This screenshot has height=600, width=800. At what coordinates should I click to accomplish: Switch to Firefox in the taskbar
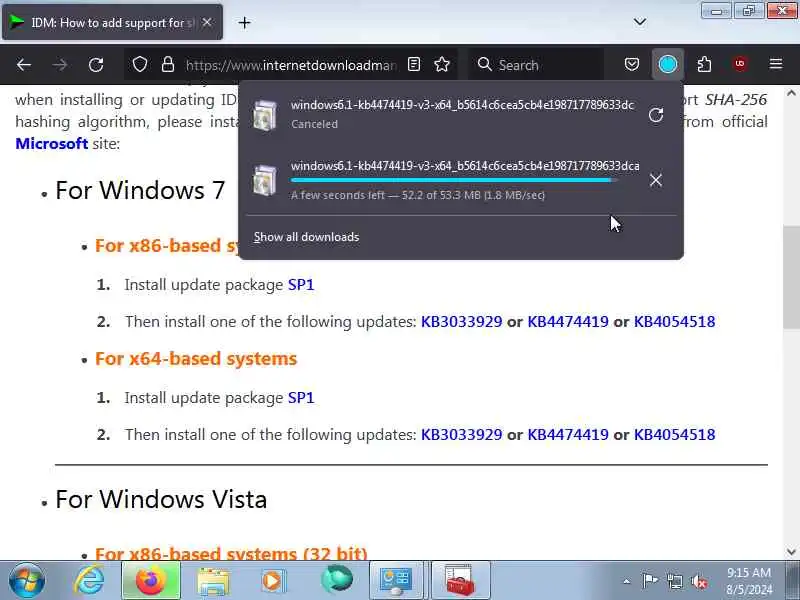(x=151, y=581)
